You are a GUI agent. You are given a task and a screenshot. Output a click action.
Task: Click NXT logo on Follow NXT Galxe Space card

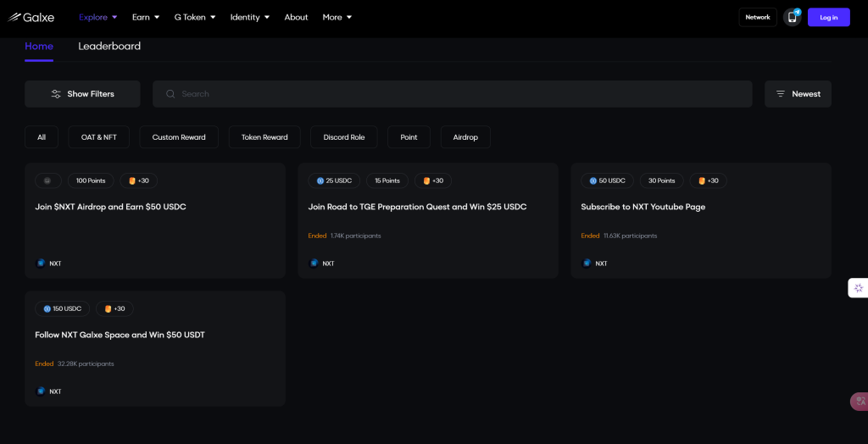(x=41, y=391)
